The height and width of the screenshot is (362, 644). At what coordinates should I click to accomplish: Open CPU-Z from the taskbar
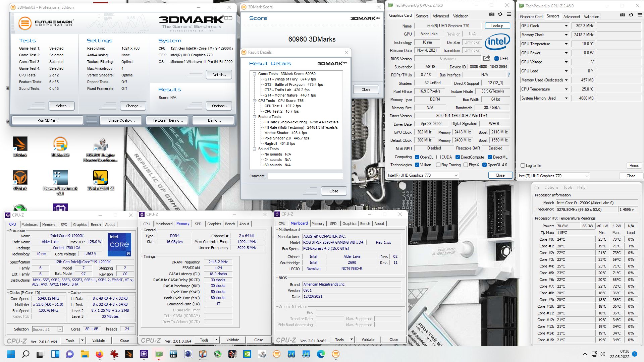click(144, 354)
